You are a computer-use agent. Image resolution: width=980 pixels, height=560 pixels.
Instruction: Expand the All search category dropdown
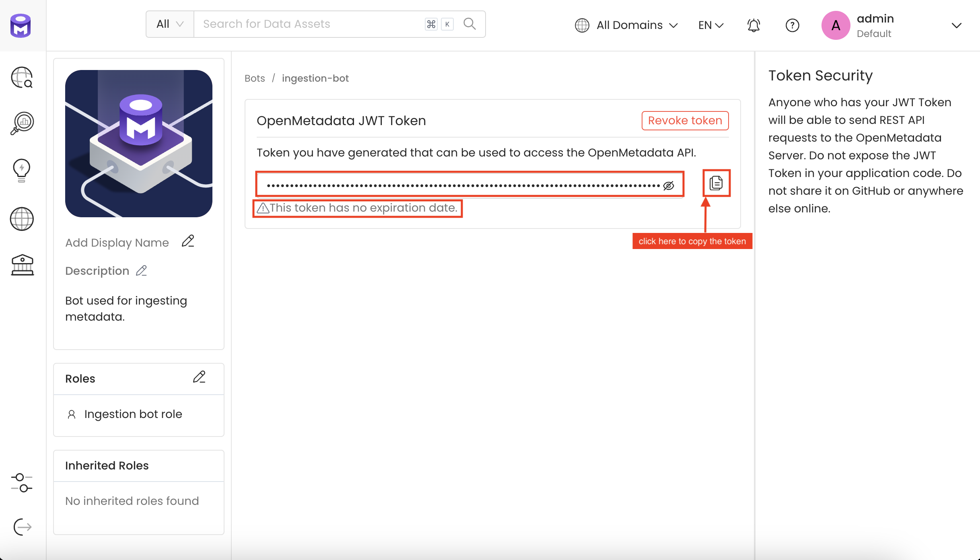point(170,24)
